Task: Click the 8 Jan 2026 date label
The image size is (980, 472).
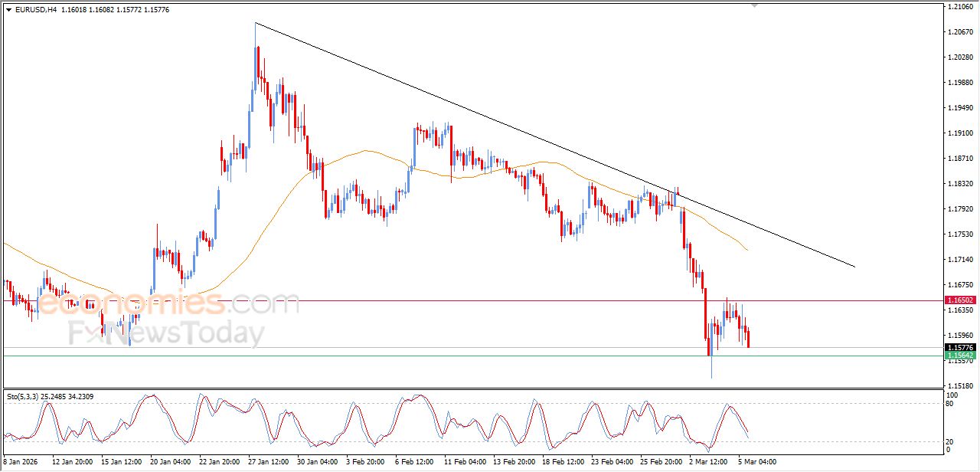Action: coord(21,462)
